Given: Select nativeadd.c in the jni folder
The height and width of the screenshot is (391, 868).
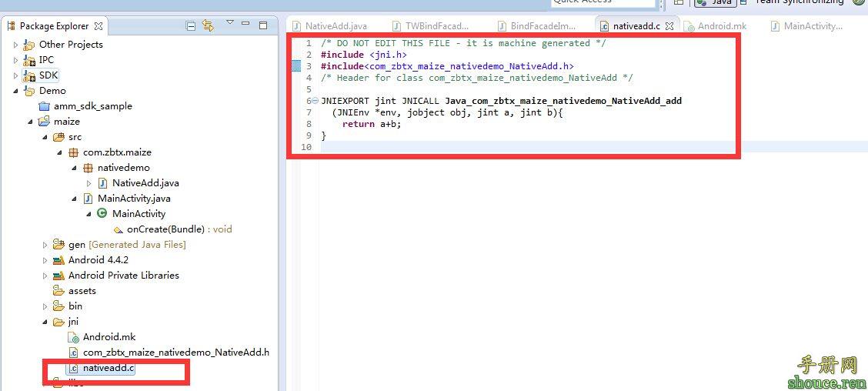Looking at the screenshot, I should coord(108,368).
